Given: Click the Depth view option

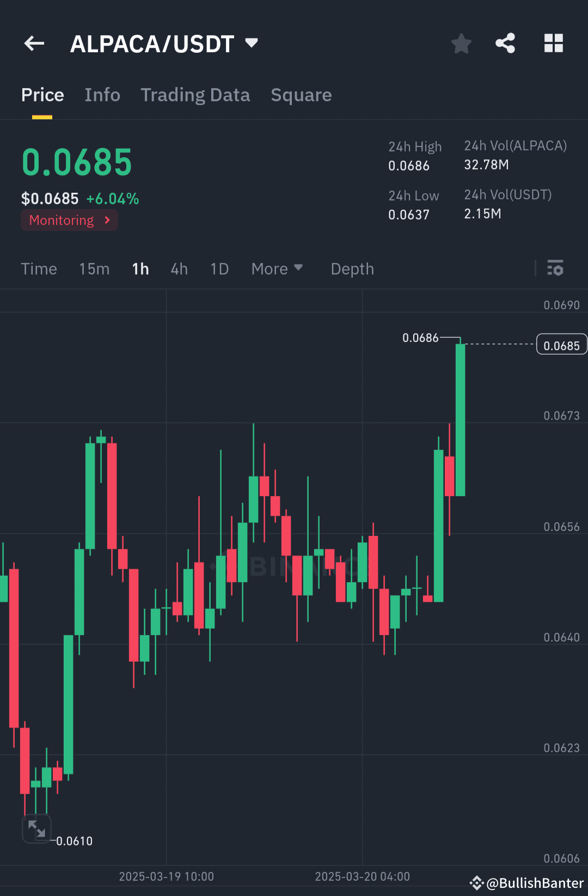Looking at the screenshot, I should tap(352, 269).
